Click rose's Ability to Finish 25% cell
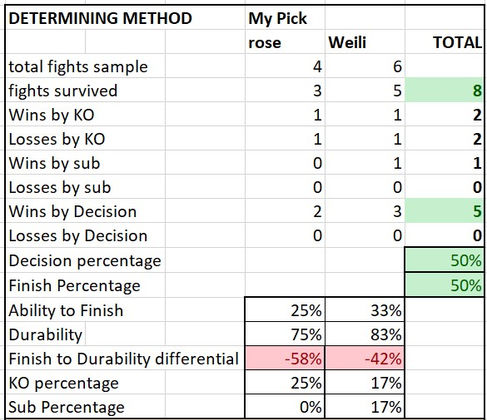Screen dimensions: 487x420 (285, 310)
